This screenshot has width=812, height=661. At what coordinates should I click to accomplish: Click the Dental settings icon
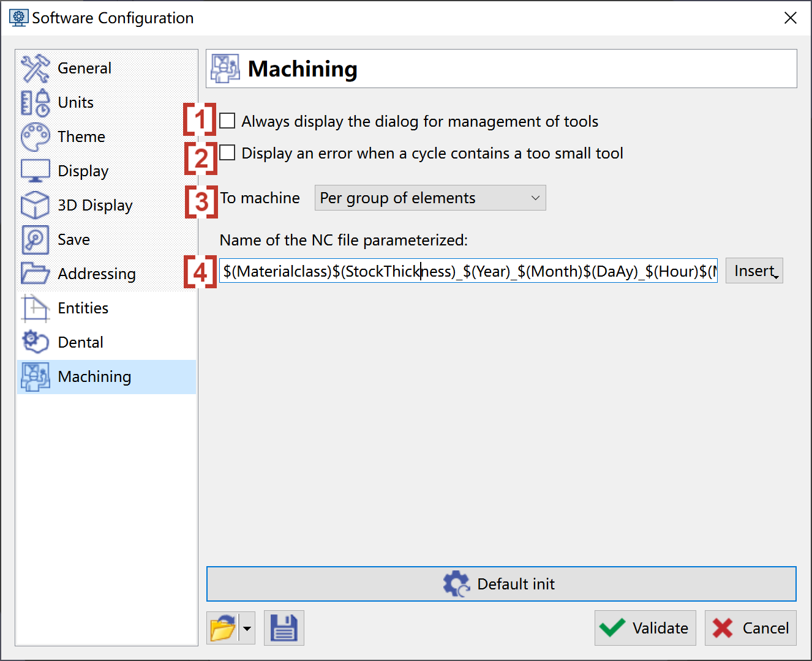coord(35,342)
